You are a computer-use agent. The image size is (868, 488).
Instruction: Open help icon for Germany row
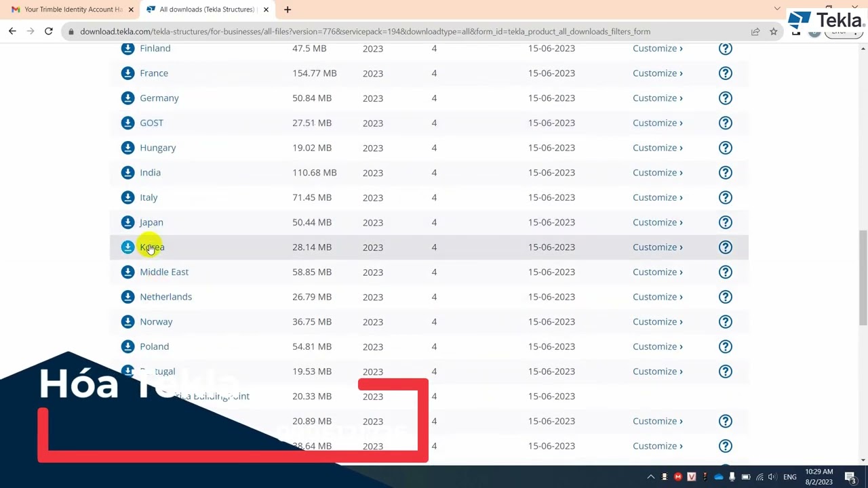coord(726,98)
